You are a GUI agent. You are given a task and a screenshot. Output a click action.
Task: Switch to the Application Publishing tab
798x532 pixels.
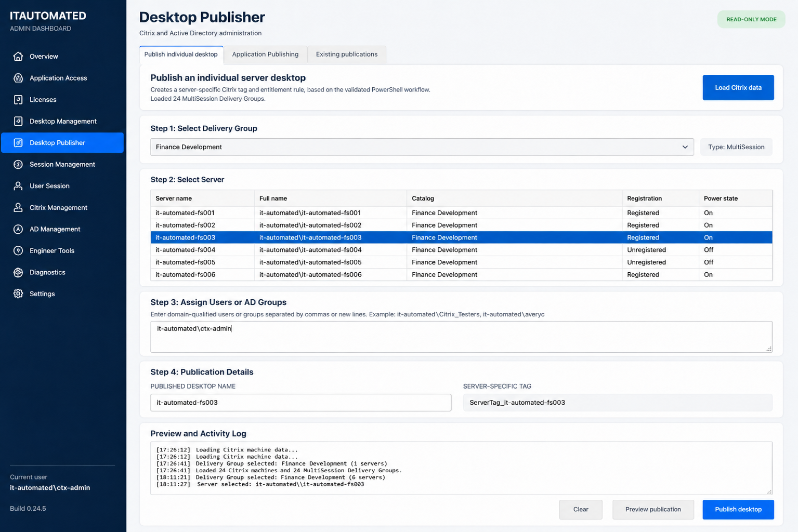pos(265,54)
